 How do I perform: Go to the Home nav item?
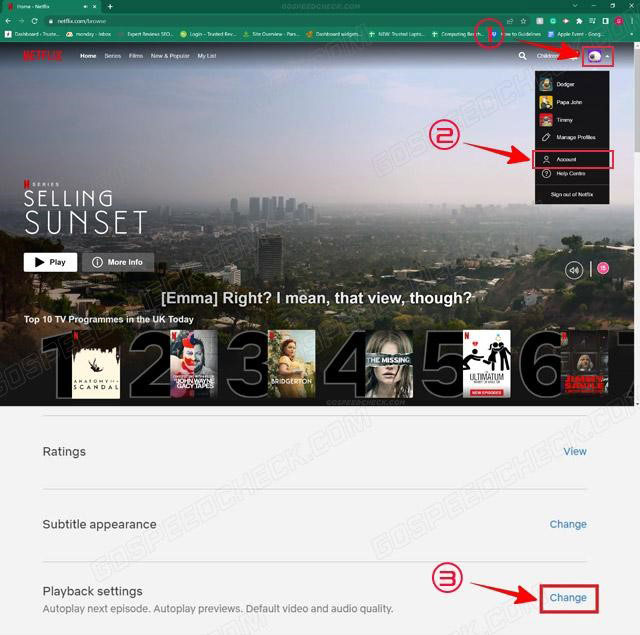click(x=88, y=56)
